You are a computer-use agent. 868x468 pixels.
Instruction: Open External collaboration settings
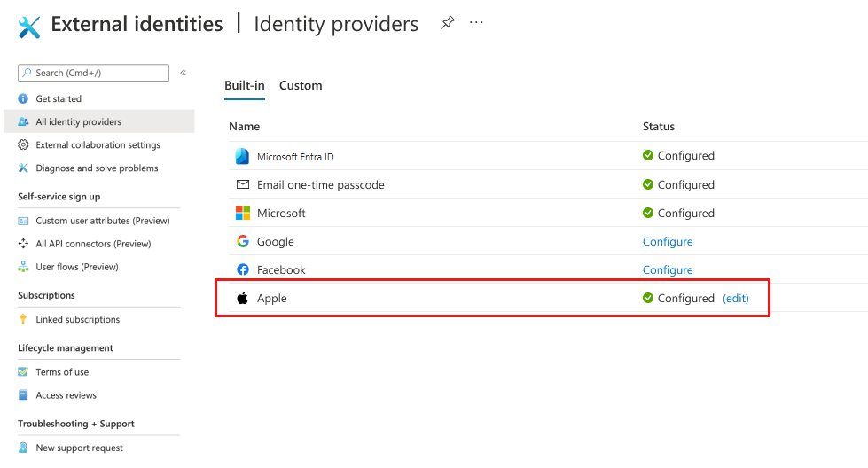coord(98,145)
